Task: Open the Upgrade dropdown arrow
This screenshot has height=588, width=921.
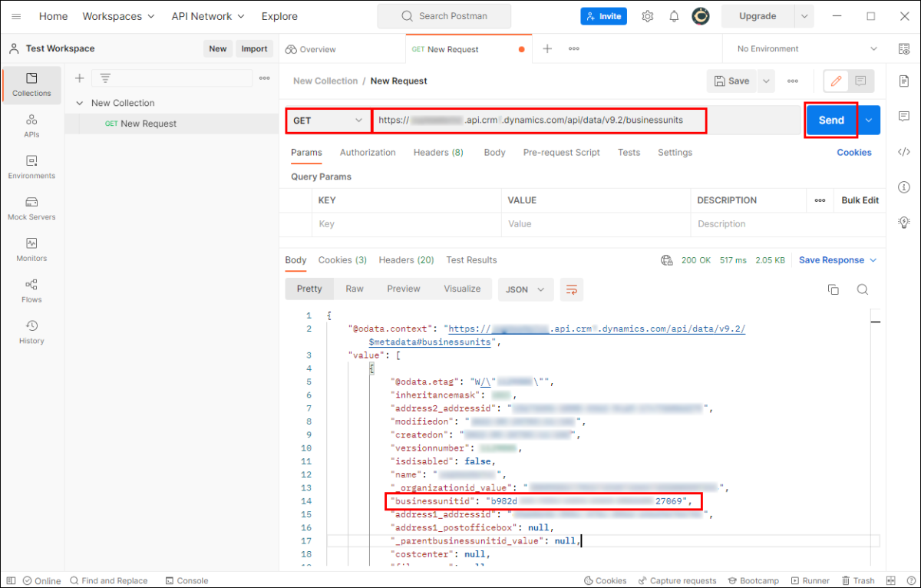Action: coord(804,16)
